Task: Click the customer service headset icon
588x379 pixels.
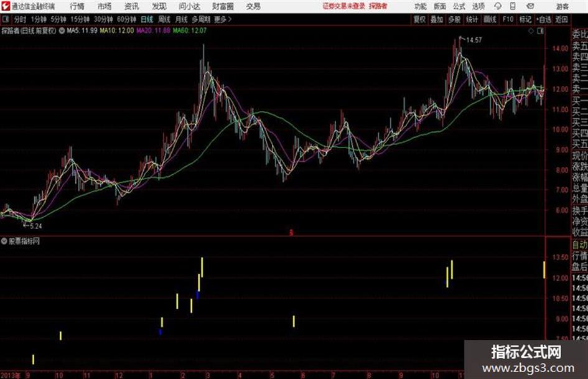Action: (498, 6)
